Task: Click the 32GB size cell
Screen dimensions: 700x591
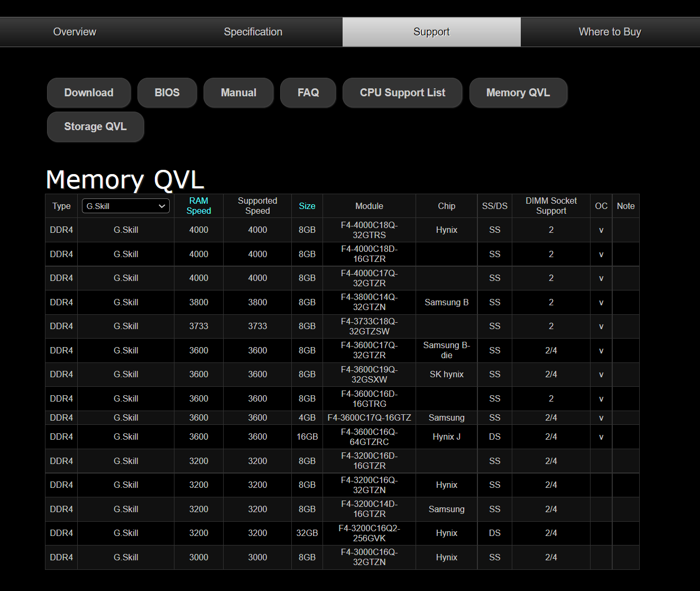Action: 307,533
